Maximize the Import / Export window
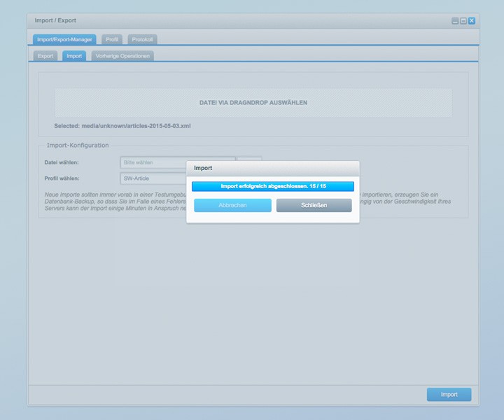The height and width of the screenshot is (420, 504). 463,21
